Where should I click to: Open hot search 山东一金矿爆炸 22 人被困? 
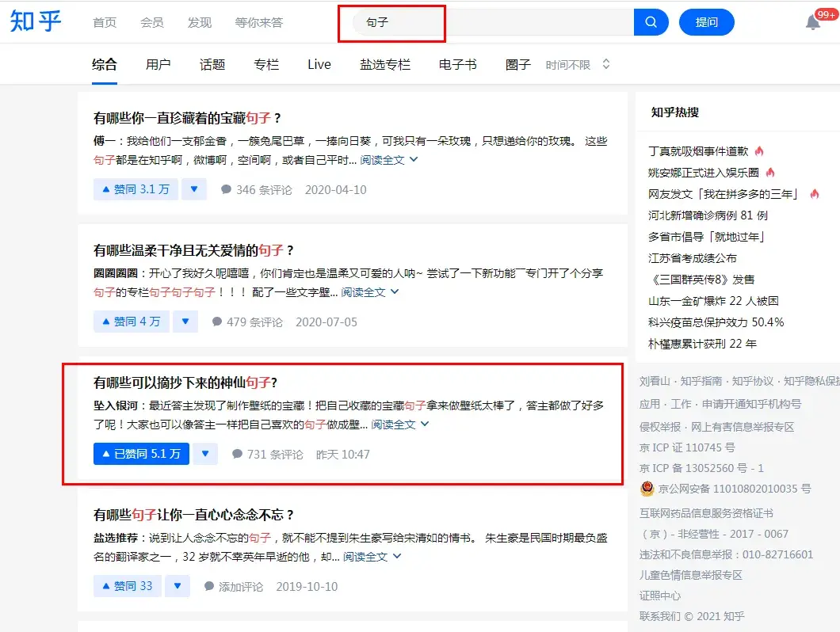[x=713, y=301]
